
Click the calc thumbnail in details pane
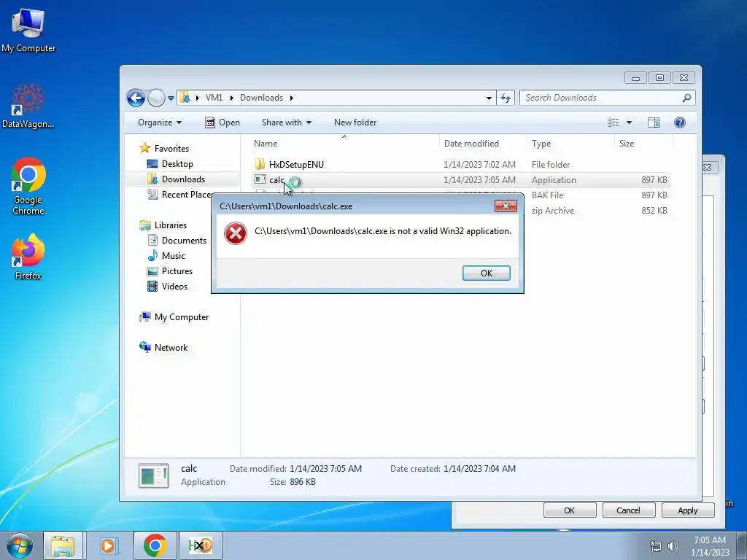pyautogui.click(x=153, y=475)
